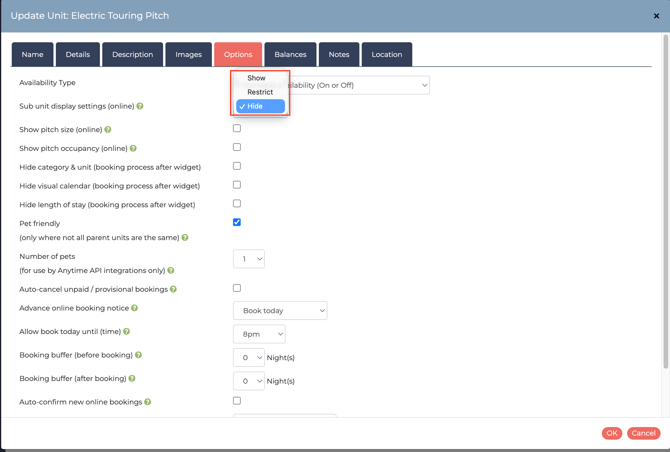
Task: Switch to the Balances tab
Action: 290,54
